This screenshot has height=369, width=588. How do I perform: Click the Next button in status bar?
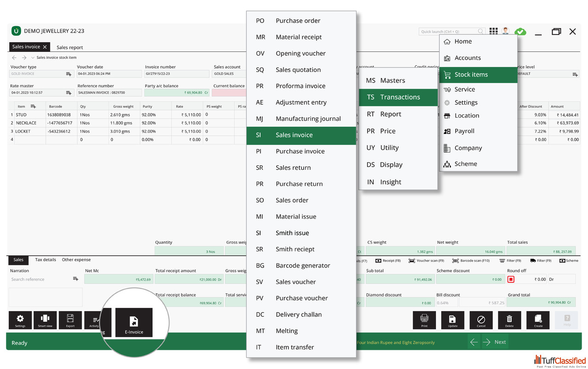[x=494, y=342]
